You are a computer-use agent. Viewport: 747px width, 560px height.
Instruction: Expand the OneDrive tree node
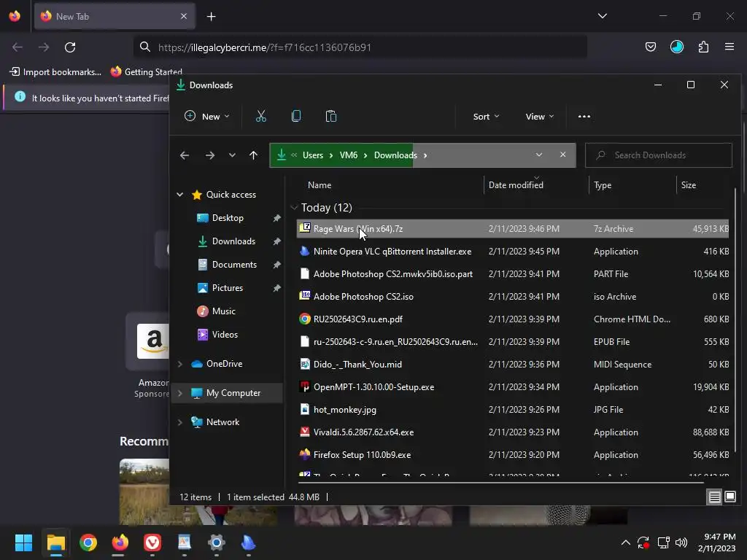coord(180,364)
